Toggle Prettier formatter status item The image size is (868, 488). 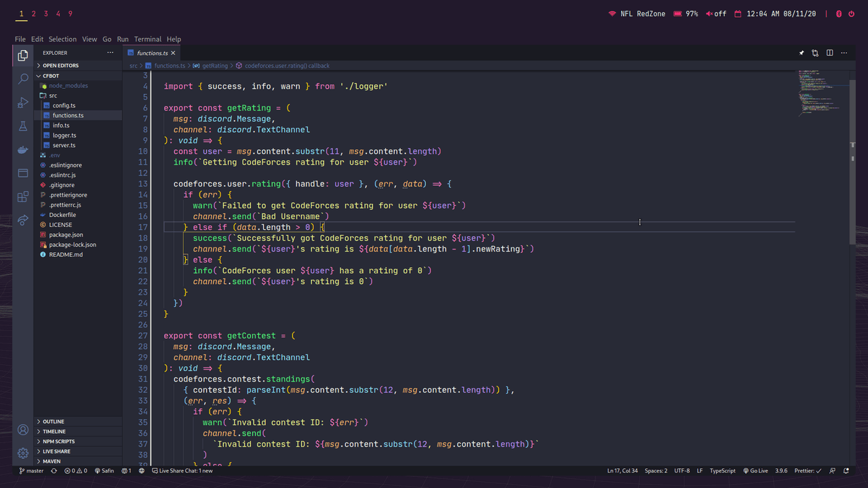point(808,470)
